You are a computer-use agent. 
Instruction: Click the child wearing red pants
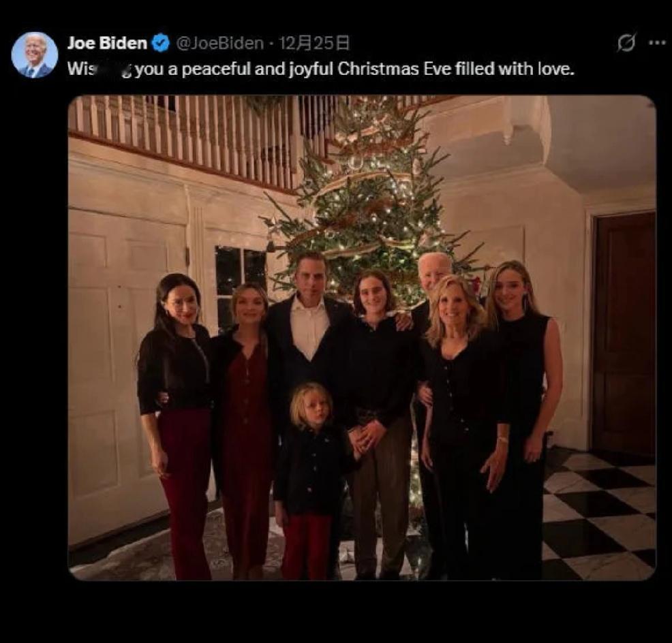(310, 477)
